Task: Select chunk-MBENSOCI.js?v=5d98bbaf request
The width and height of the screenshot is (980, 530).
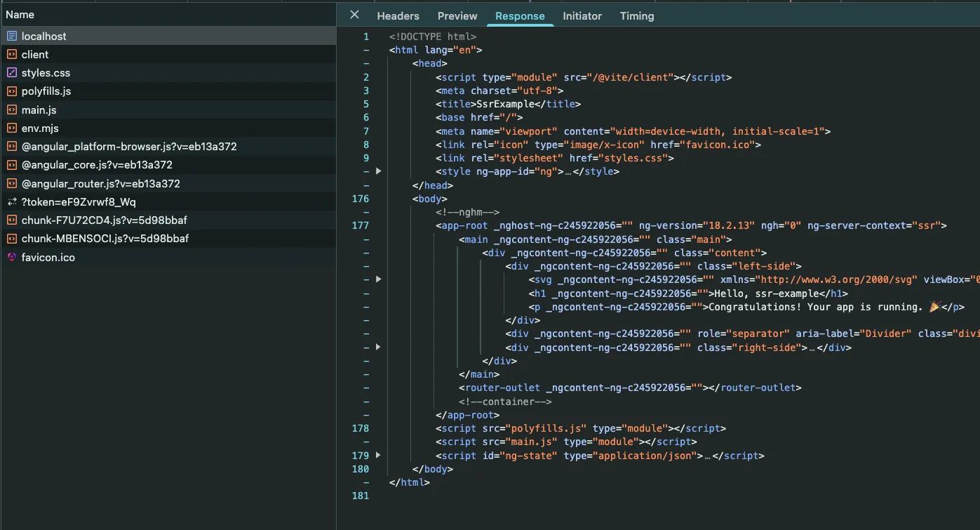Action: coord(168,239)
